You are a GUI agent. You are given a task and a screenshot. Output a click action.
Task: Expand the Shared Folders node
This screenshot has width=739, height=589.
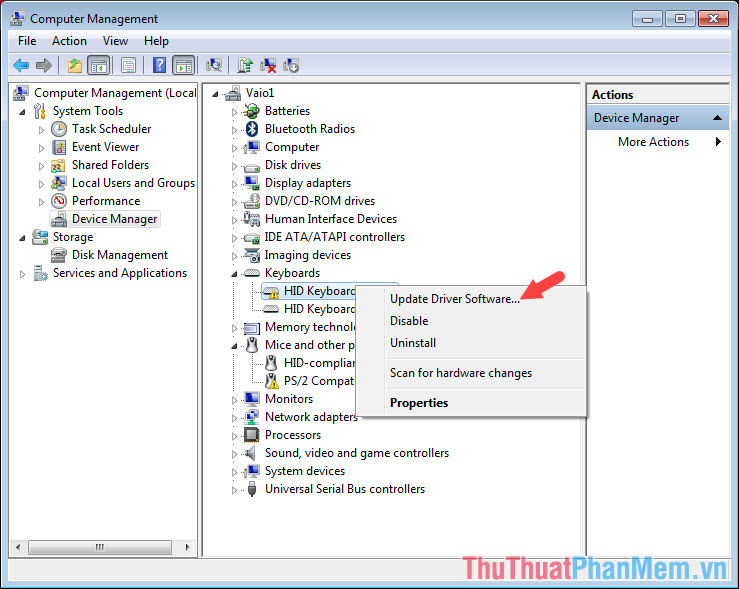point(41,166)
